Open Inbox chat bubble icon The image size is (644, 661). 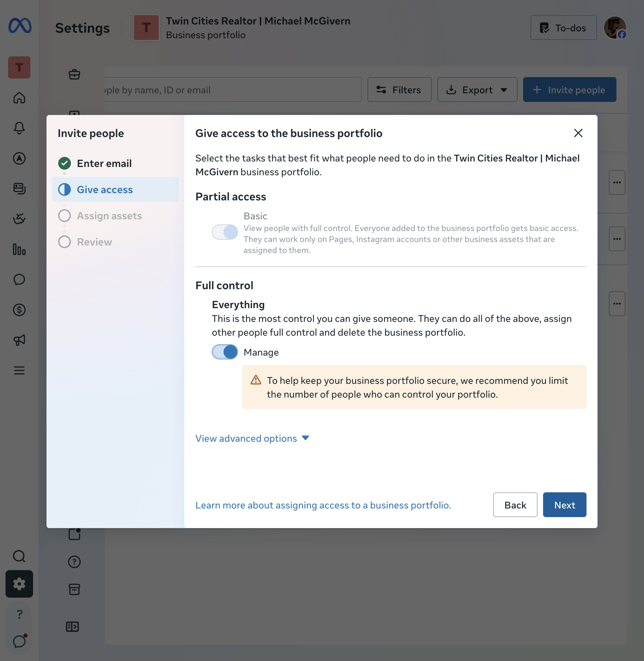(19, 280)
